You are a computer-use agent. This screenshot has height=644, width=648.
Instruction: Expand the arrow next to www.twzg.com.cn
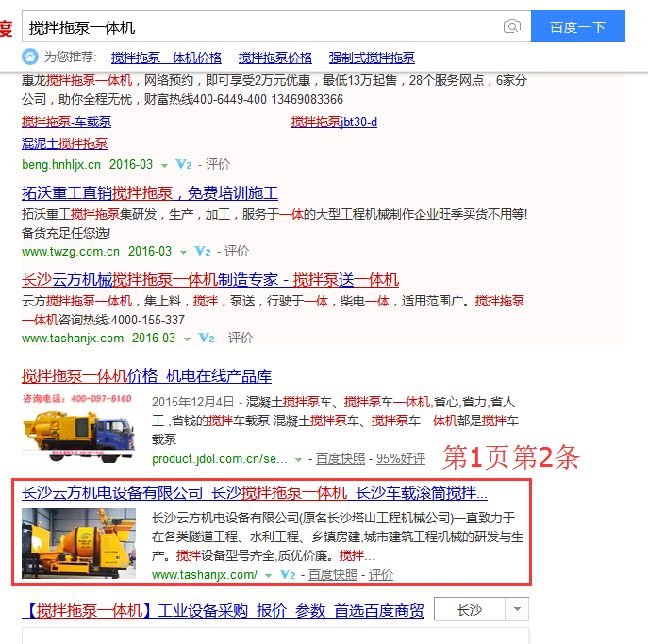[184, 252]
